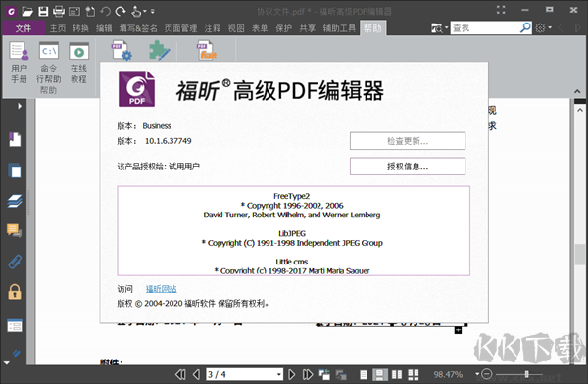Expand more sidebar panels with bottom arrow
This screenshot has width=588, height=384.
7,363
